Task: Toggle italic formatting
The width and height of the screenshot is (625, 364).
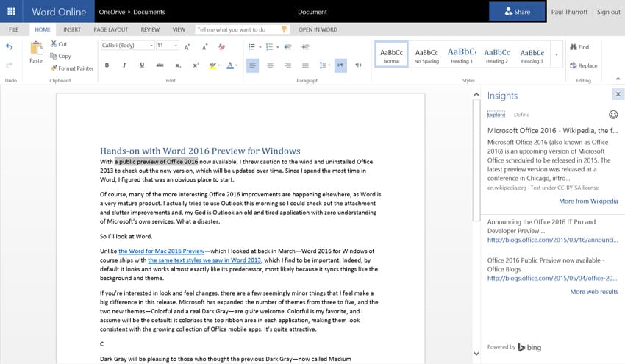Action: tap(124, 65)
